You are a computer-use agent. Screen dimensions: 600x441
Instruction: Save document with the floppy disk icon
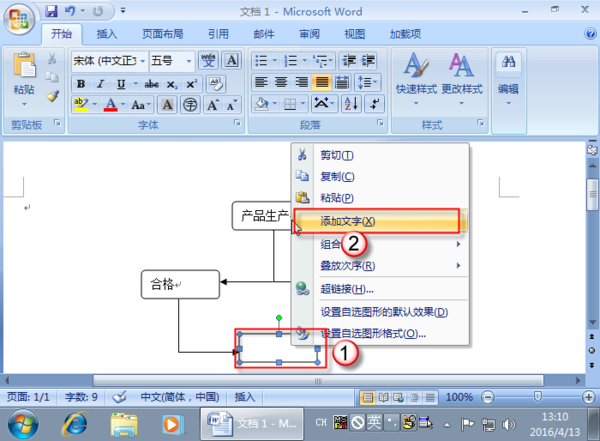pos(51,11)
